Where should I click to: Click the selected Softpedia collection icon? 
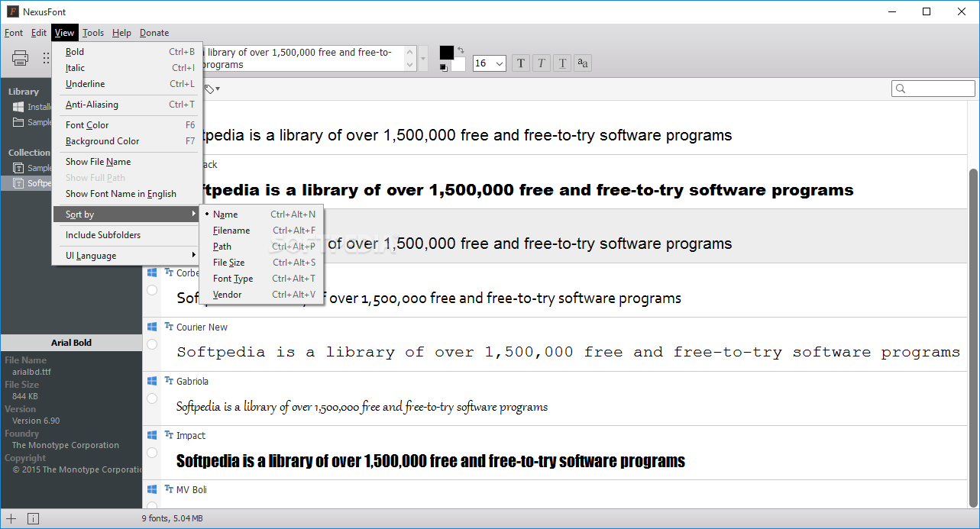[18, 183]
